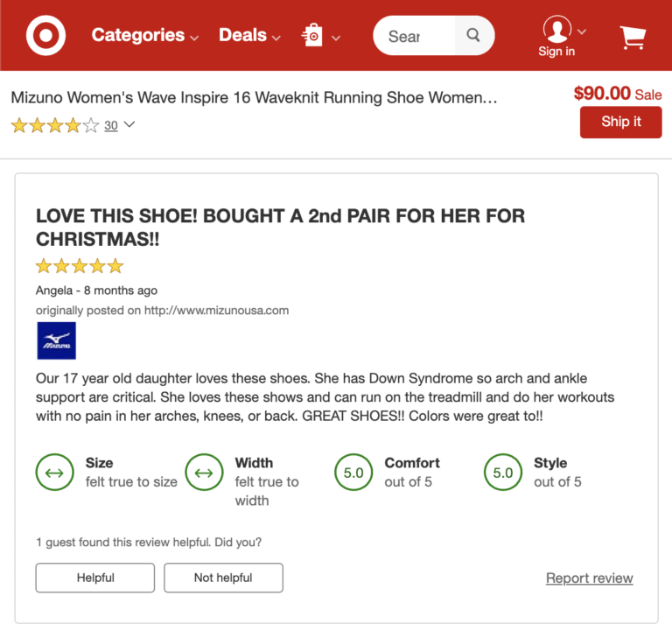Expand the Categories menu
The image size is (672, 631).
[144, 36]
